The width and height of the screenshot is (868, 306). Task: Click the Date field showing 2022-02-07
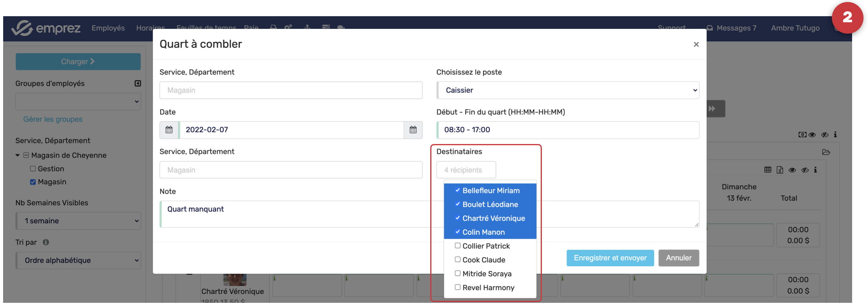pyautogui.click(x=292, y=130)
